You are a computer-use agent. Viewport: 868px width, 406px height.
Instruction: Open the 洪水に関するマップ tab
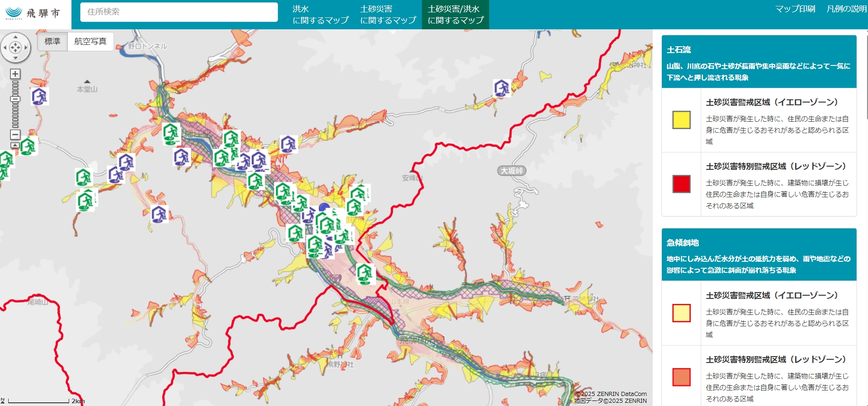320,15
